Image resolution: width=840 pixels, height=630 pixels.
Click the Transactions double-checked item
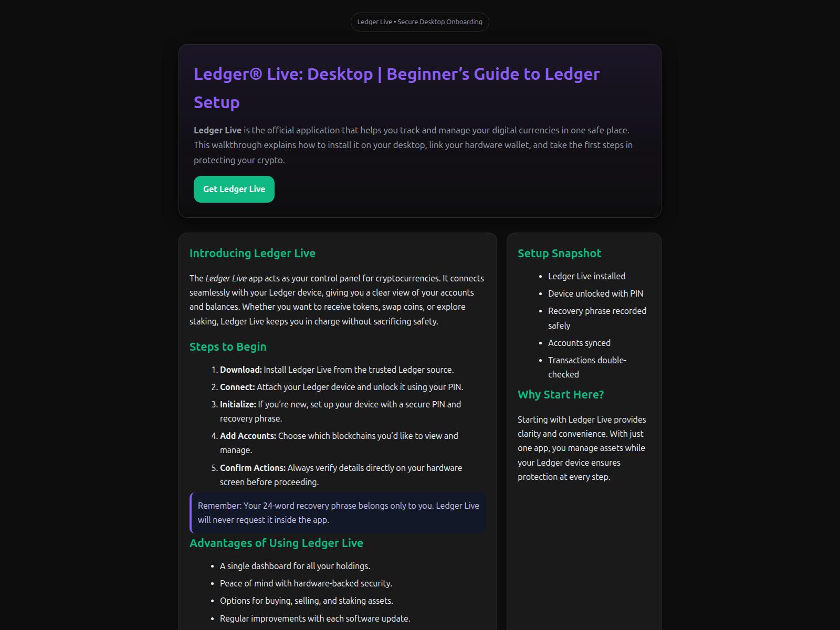click(586, 367)
